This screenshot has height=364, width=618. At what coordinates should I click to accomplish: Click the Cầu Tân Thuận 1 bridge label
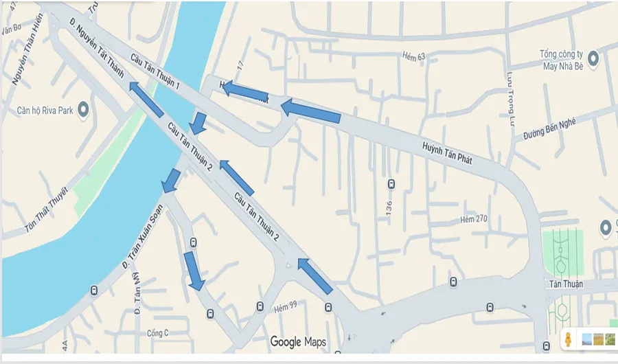point(155,71)
